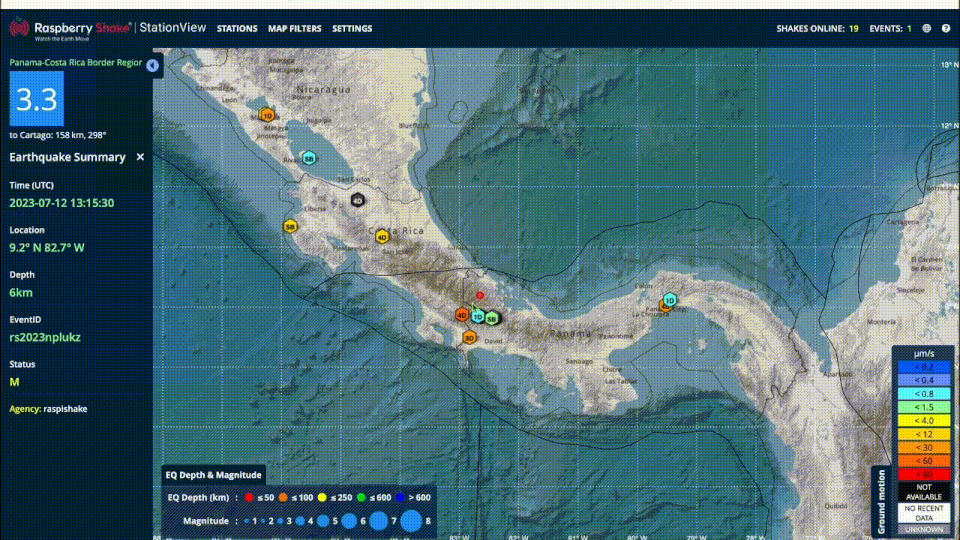Click the status value M
This screenshot has height=540, width=960.
tap(14, 382)
